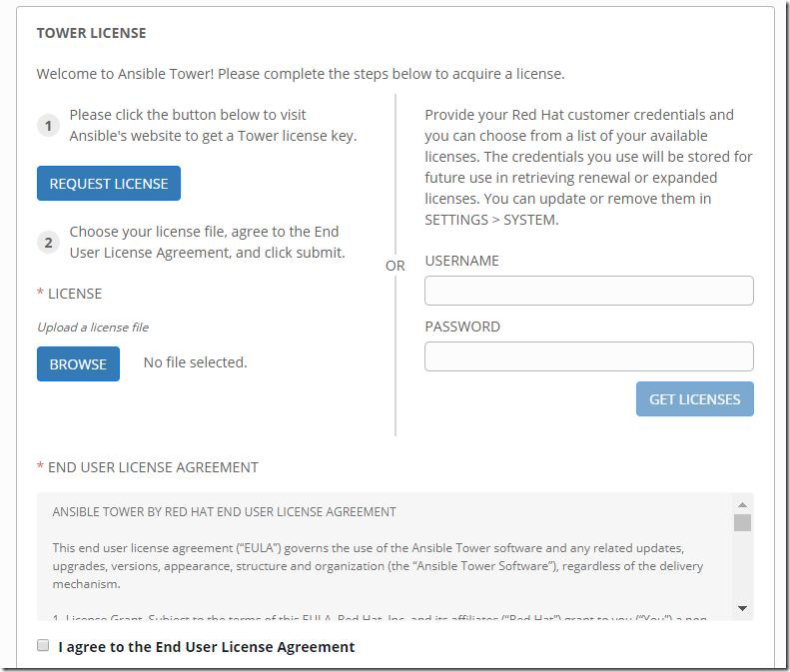The image size is (790, 672).
Task: Click the step 2 number badge
Action: (48, 242)
